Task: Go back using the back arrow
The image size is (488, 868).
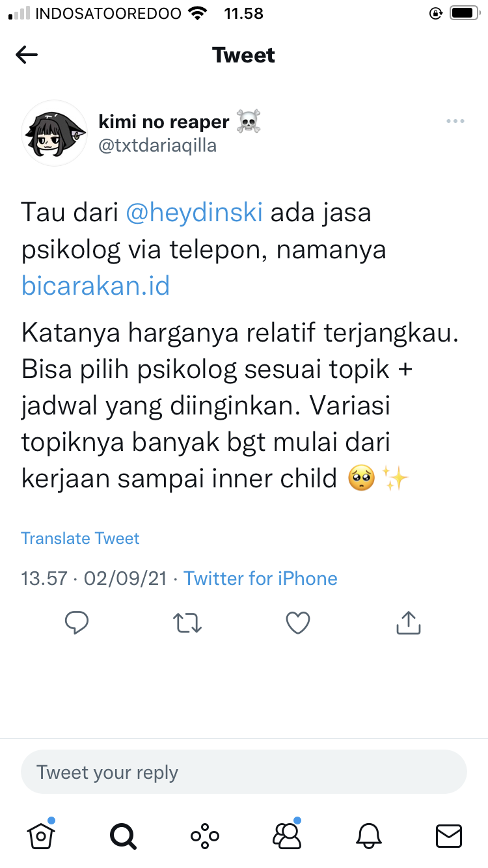Action: [x=27, y=55]
